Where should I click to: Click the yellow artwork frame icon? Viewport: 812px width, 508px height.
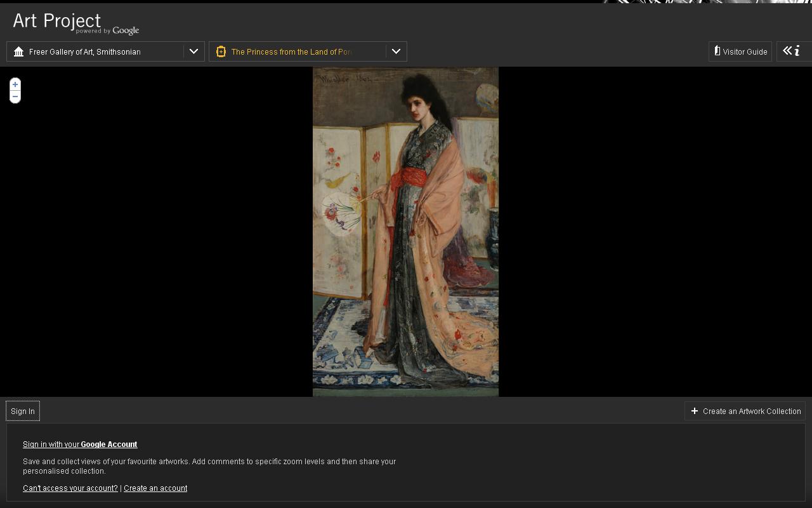point(221,51)
